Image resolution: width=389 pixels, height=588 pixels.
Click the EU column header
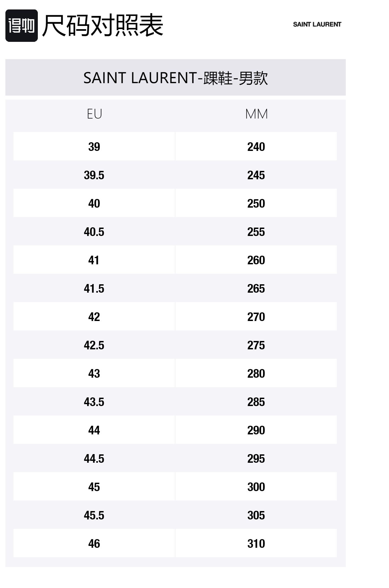[94, 114]
